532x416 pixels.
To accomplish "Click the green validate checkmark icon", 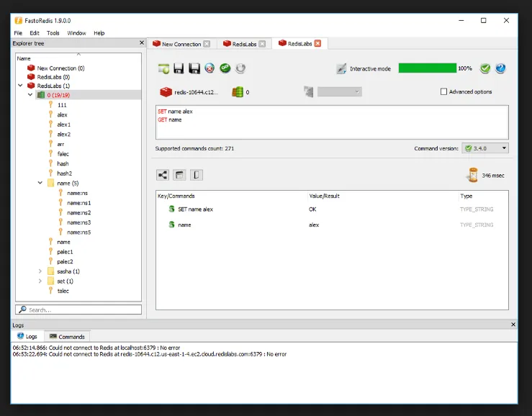I will point(485,68).
